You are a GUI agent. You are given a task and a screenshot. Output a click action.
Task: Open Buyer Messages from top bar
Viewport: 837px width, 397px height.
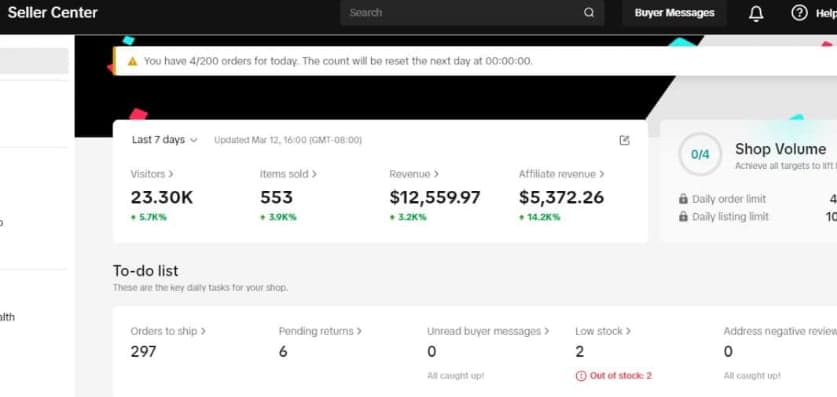(x=674, y=13)
